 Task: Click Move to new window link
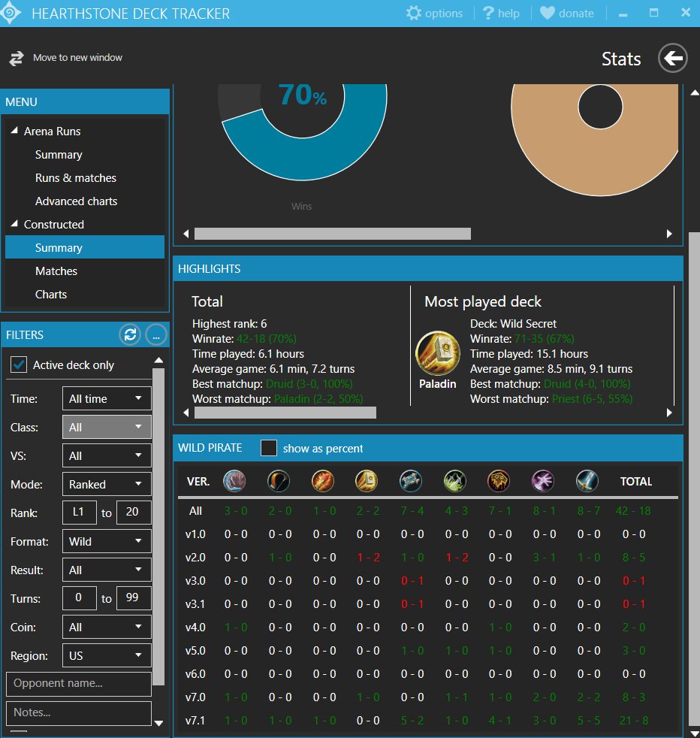[77, 57]
